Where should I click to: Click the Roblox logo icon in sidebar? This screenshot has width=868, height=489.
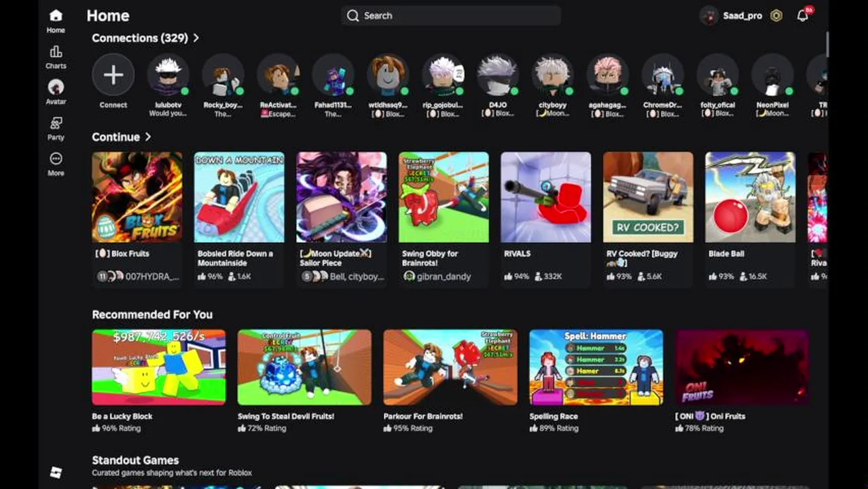pos(56,473)
